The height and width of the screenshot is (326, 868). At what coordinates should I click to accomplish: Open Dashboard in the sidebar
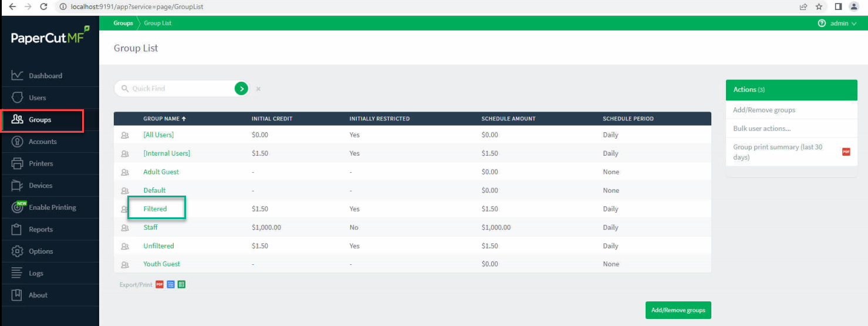pyautogui.click(x=45, y=76)
